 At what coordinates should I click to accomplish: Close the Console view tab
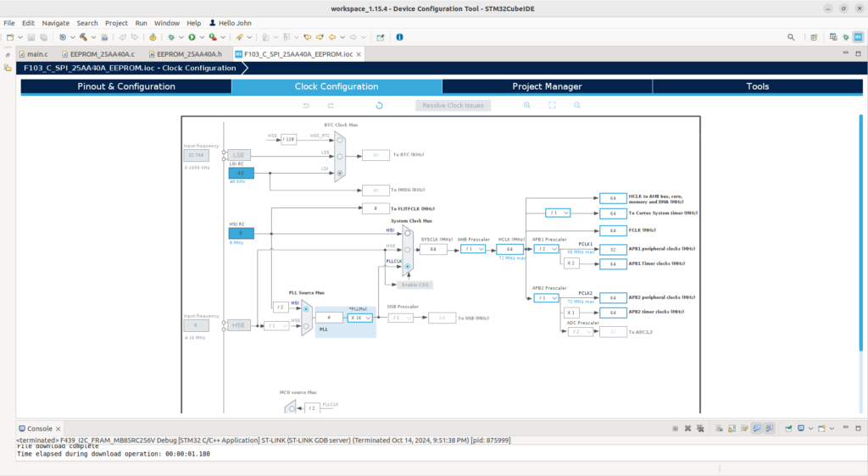[58, 429]
